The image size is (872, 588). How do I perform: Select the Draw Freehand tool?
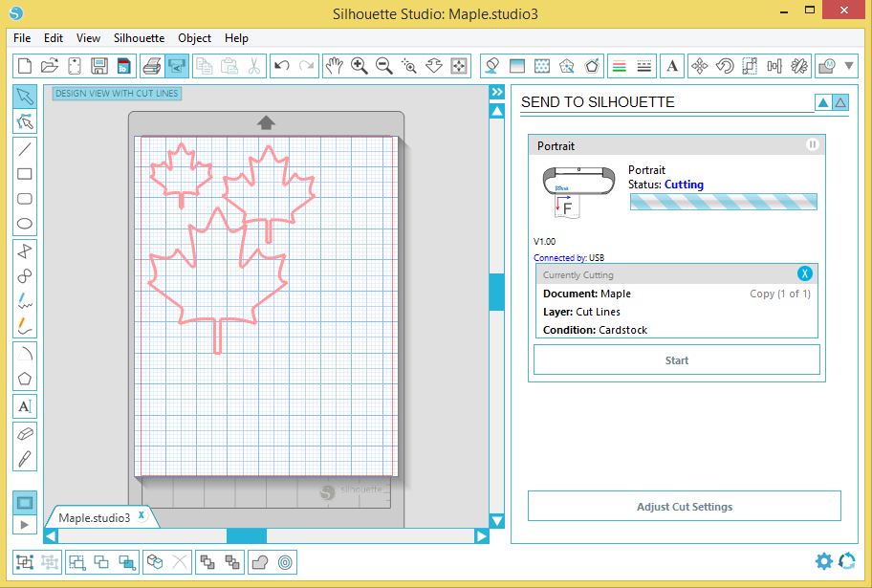pos(25,301)
